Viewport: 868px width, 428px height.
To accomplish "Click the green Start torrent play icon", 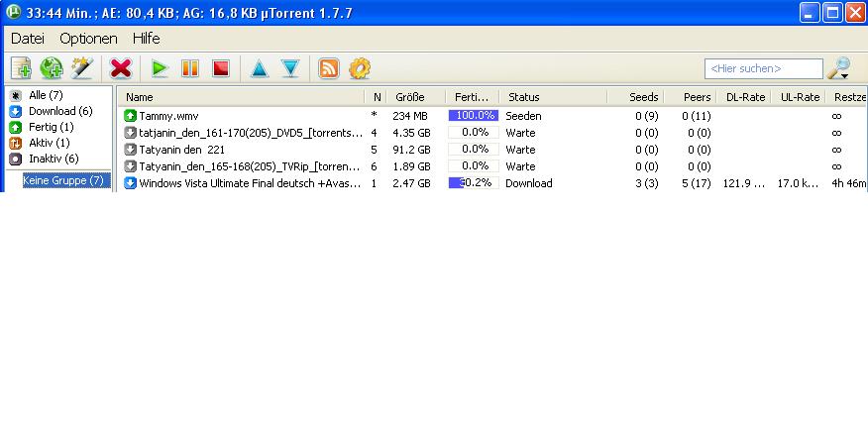I will click(x=160, y=68).
